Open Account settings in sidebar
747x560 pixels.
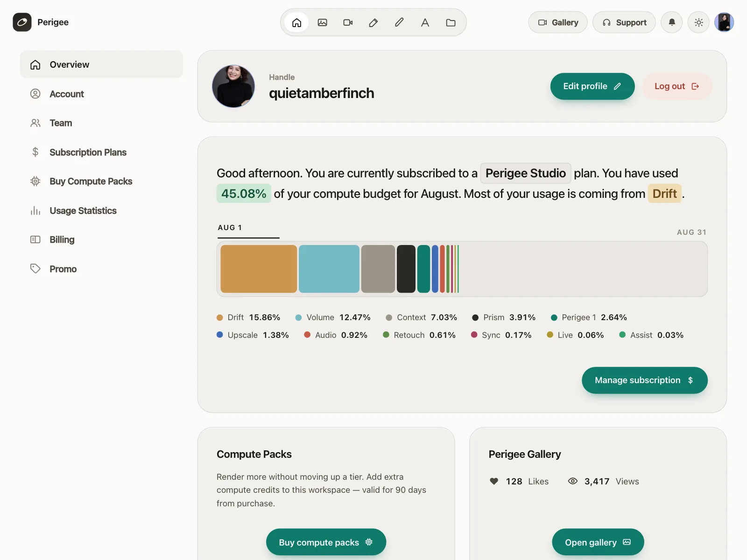tap(101, 94)
